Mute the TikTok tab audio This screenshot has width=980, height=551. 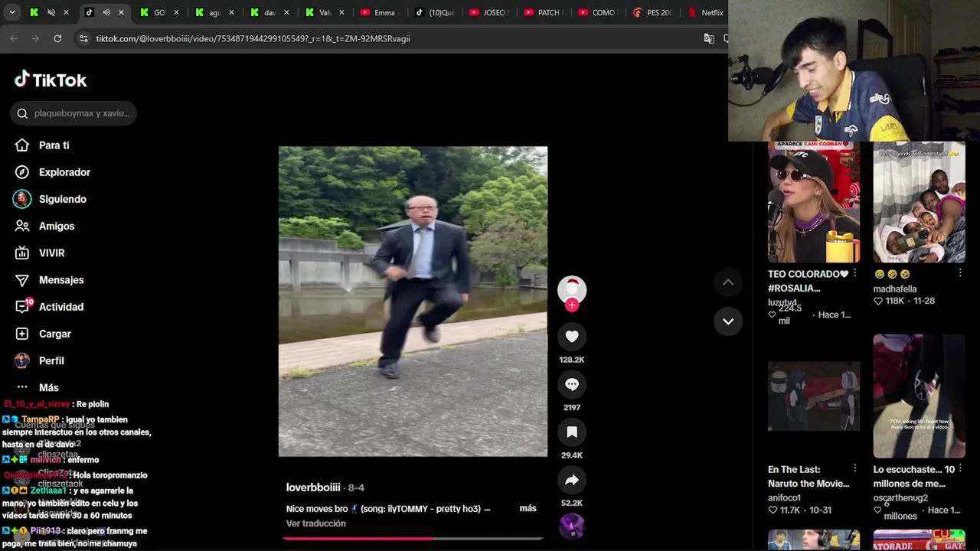pos(106,12)
